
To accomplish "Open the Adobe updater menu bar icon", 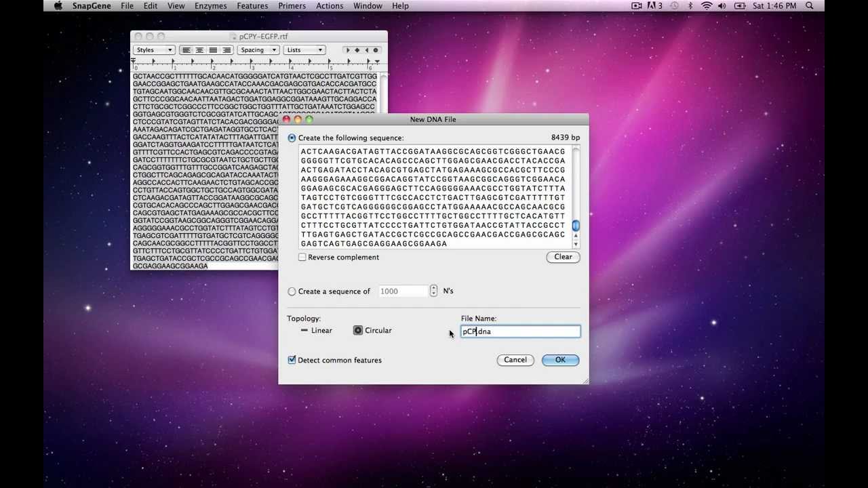I will [655, 6].
